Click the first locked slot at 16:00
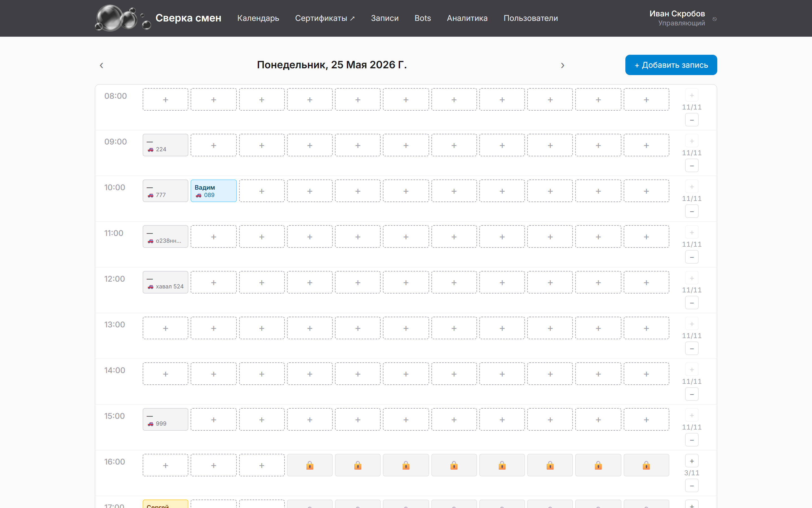Viewport: 812px width, 508px height. tap(310, 465)
